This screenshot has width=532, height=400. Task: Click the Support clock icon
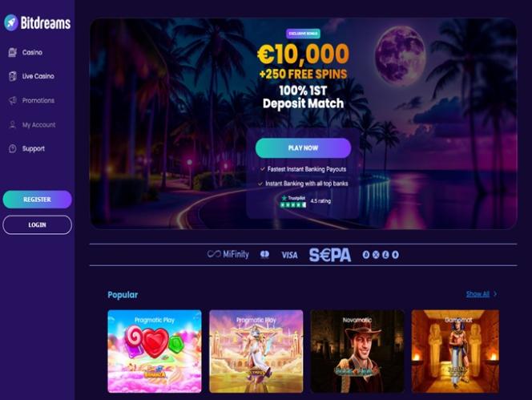point(13,149)
